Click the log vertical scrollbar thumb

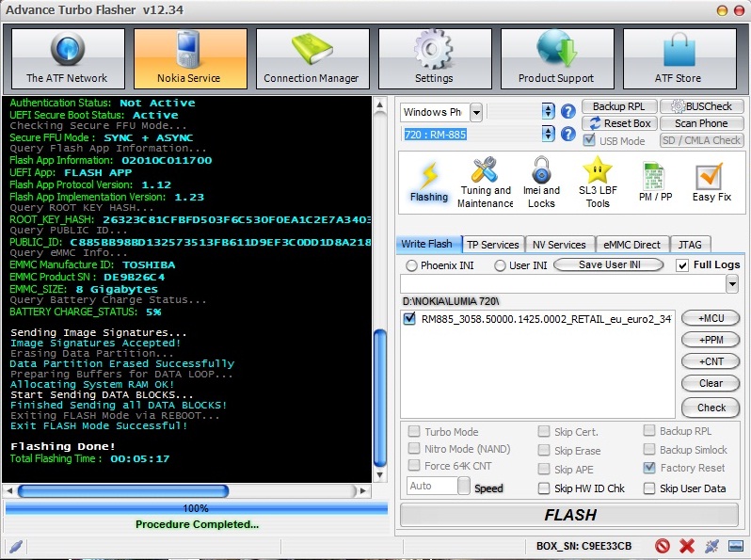[380, 397]
